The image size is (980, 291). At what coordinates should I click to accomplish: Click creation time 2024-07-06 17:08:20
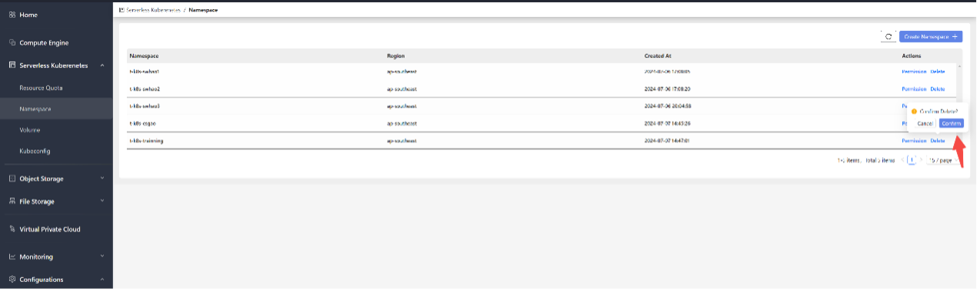click(x=668, y=89)
